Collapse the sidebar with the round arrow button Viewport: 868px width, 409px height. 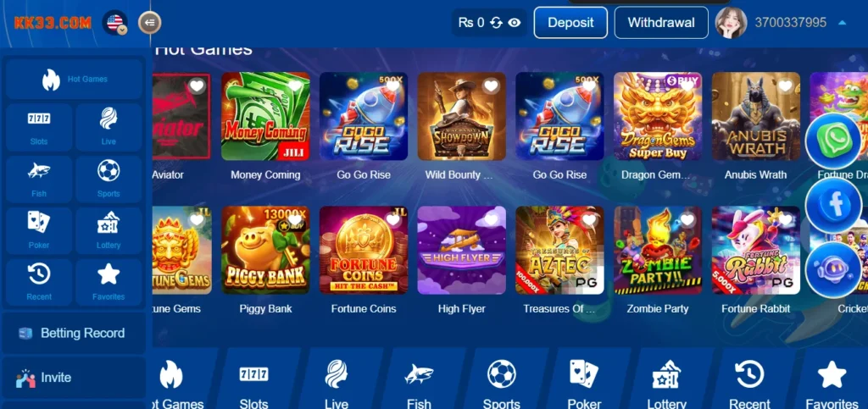click(149, 23)
